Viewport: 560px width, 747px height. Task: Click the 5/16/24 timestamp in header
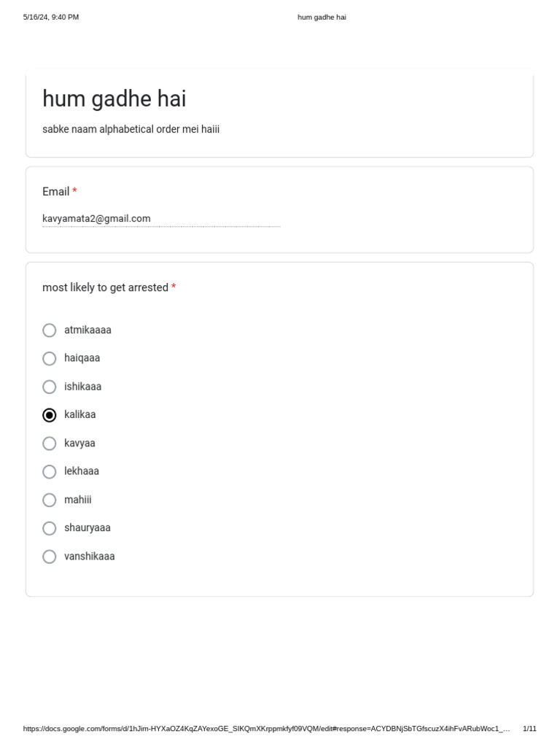pos(51,17)
